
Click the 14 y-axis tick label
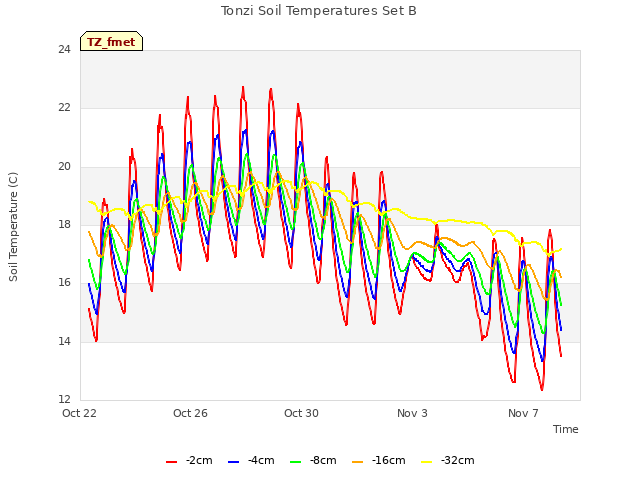(x=64, y=341)
